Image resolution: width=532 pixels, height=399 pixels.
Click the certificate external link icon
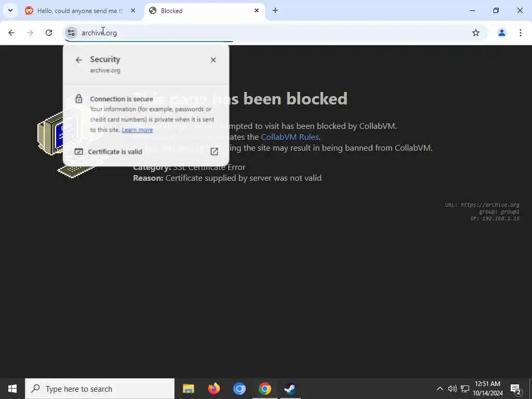[x=214, y=152]
